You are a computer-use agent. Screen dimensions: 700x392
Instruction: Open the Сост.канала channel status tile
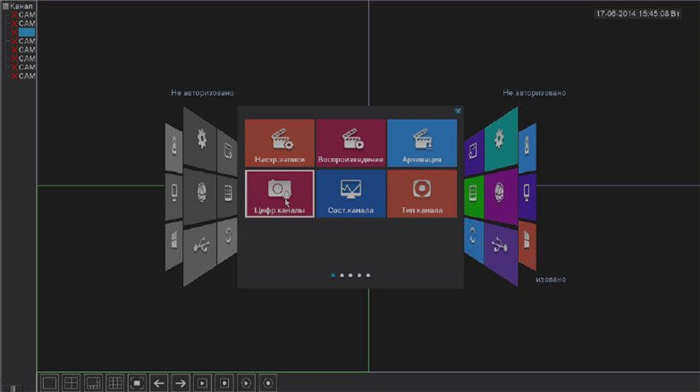pos(351,194)
